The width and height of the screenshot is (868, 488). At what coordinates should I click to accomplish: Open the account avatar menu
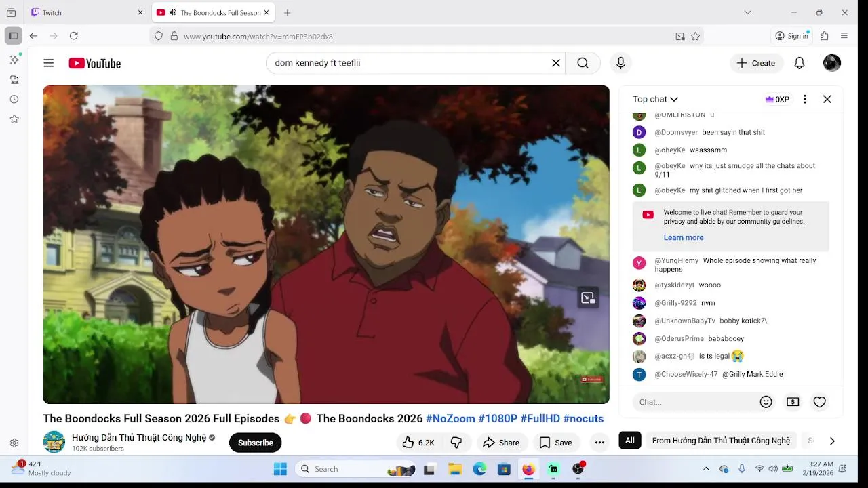click(x=832, y=63)
